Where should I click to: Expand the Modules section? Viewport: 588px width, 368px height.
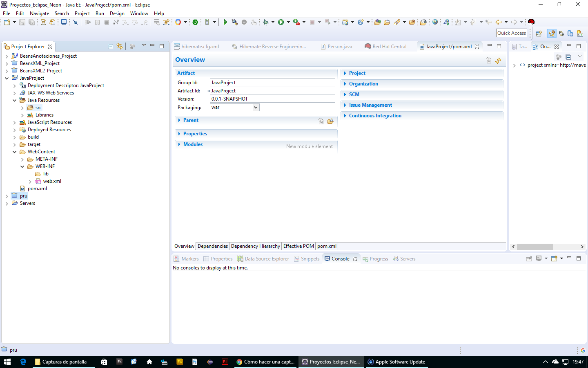[179, 144]
